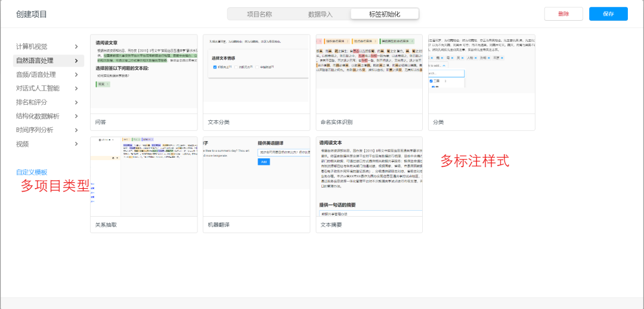
Task: Open 结构化数据解析 category
Action: pyautogui.click(x=38, y=116)
